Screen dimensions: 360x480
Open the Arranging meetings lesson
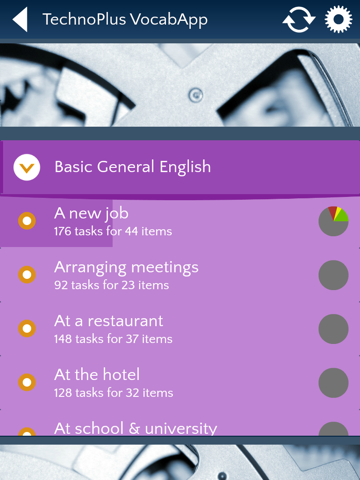(x=180, y=275)
